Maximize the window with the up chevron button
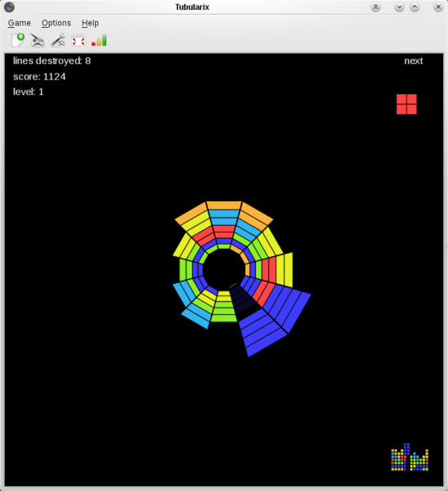448x491 pixels. (x=414, y=7)
